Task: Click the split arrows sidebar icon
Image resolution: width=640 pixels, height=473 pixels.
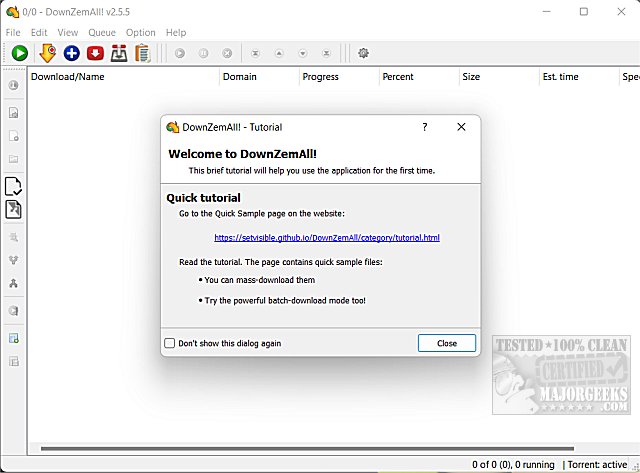Action: click(13, 283)
